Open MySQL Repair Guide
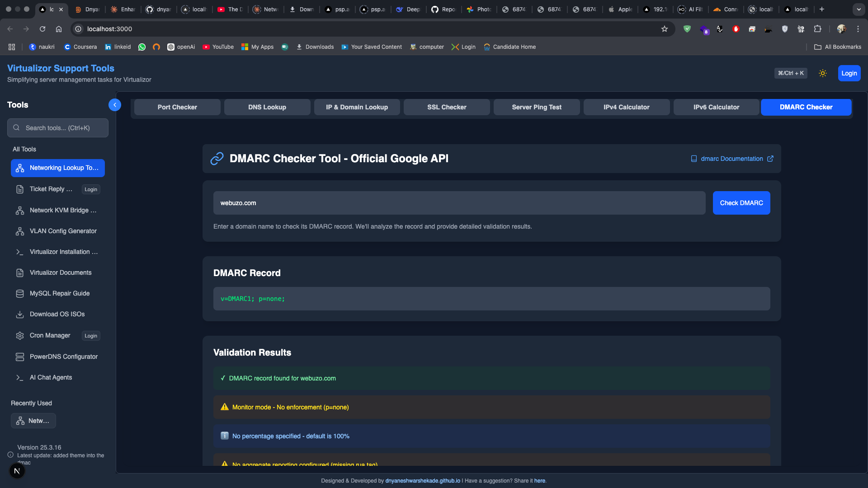Screen dimensions: 868x488 point(58,294)
